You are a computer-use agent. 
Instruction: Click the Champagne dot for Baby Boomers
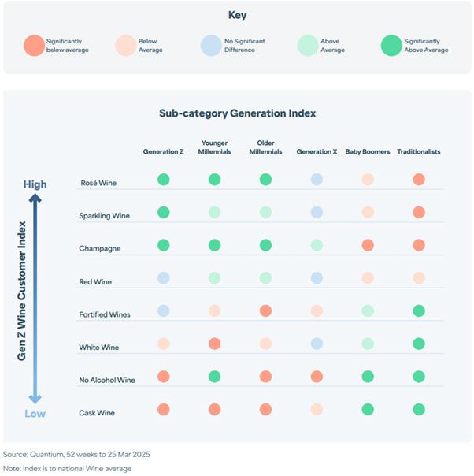coord(368,245)
